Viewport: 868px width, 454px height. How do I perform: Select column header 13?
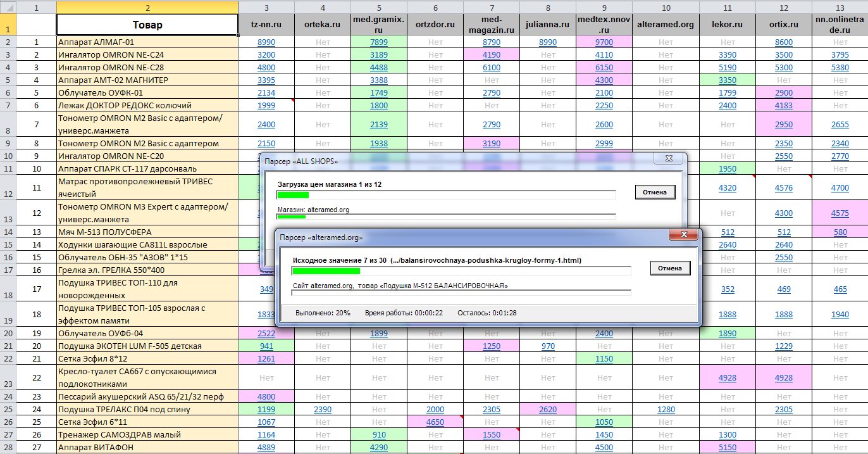click(840, 8)
